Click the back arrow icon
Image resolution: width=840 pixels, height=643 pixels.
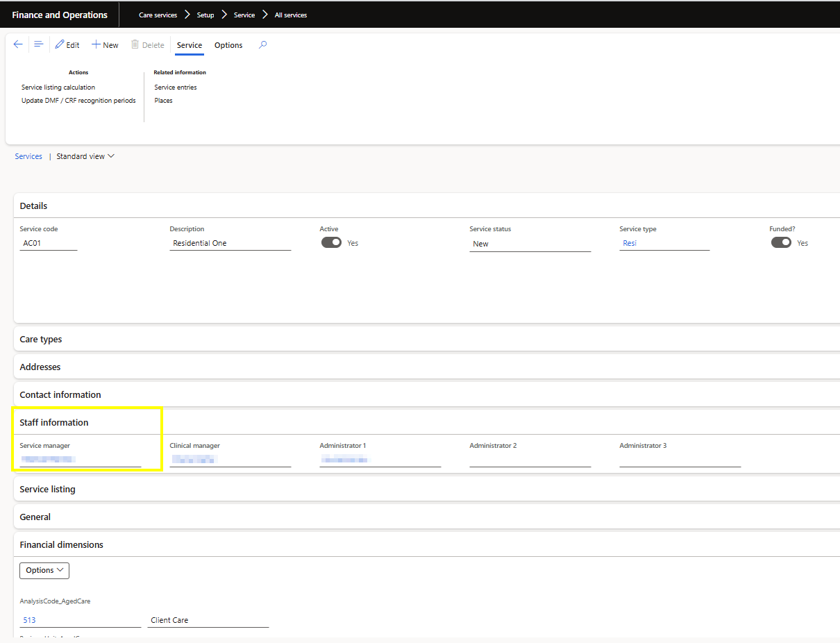[18, 44]
